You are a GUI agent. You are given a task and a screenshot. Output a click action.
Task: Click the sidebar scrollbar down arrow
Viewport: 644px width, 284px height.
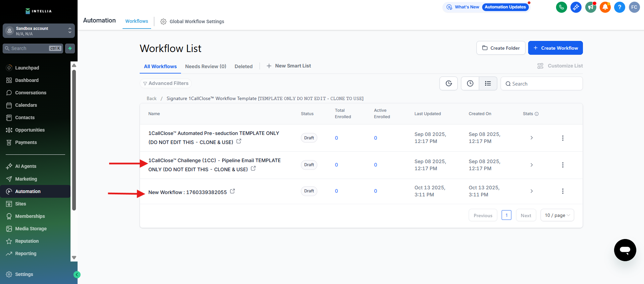pos(74,257)
